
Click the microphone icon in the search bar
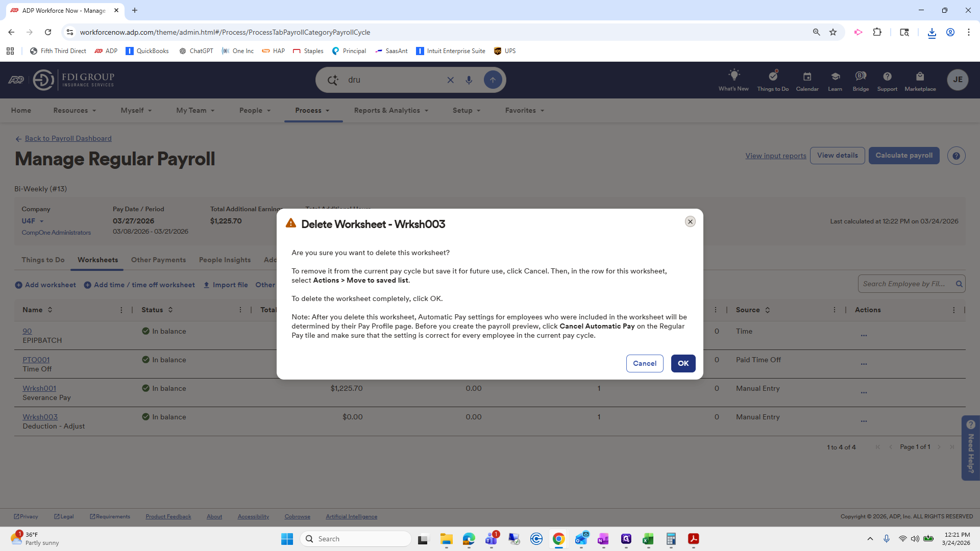[x=469, y=80]
